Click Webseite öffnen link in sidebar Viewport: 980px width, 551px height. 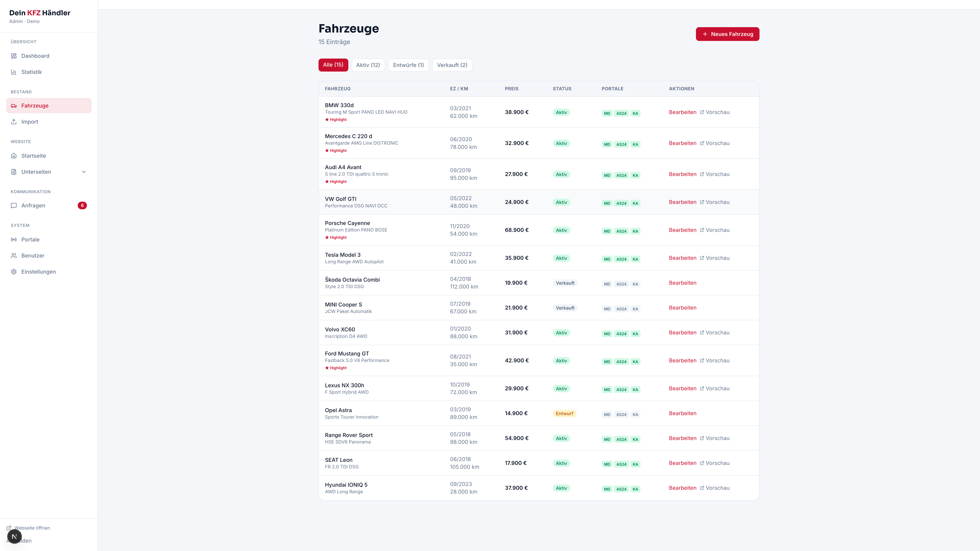28,528
